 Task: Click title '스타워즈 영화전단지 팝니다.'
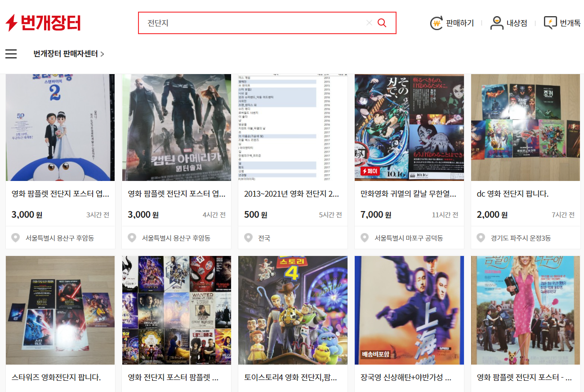(x=56, y=377)
